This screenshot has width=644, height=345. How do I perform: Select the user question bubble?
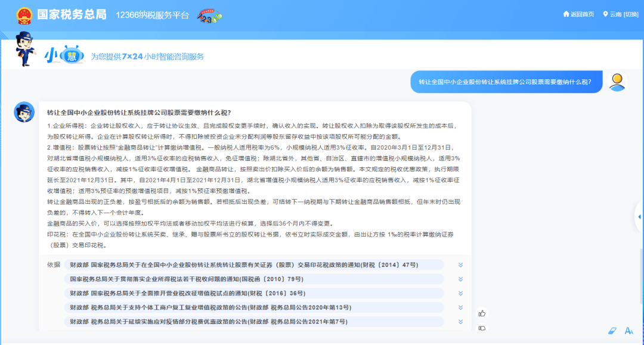click(x=506, y=82)
